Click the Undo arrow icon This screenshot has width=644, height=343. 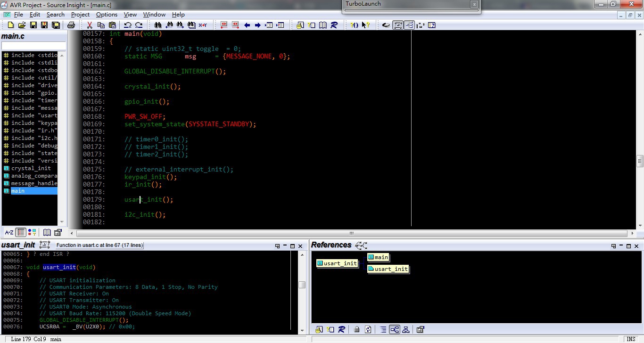128,25
